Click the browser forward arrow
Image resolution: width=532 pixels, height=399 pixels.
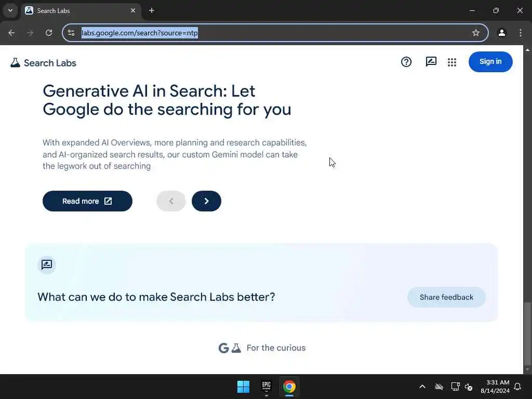click(x=30, y=33)
